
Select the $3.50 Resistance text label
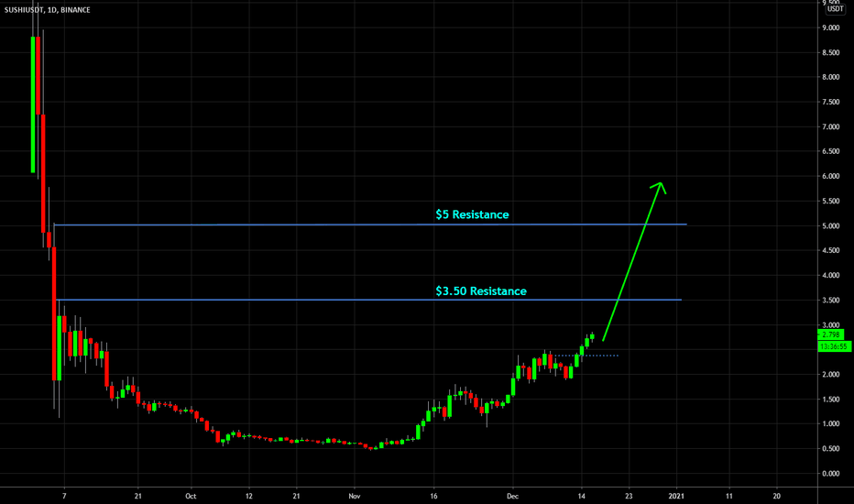pyautogui.click(x=481, y=291)
